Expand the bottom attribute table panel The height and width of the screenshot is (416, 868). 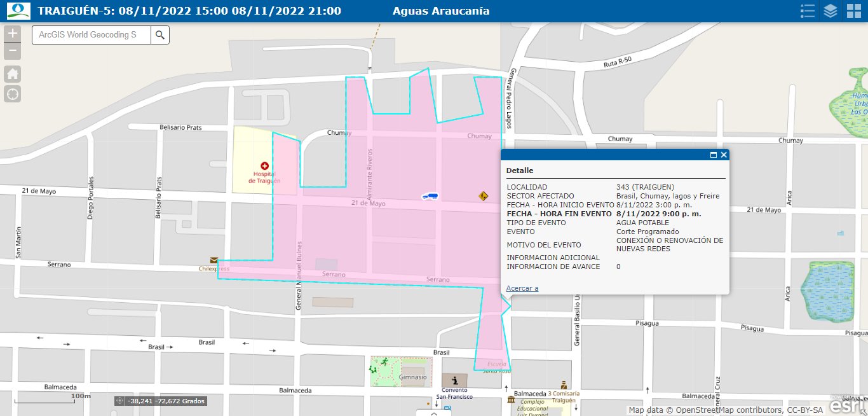click(434, 412)
